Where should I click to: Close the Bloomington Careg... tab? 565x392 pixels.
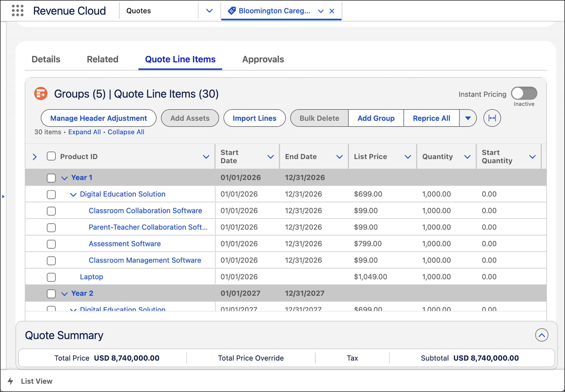[332, 11]
